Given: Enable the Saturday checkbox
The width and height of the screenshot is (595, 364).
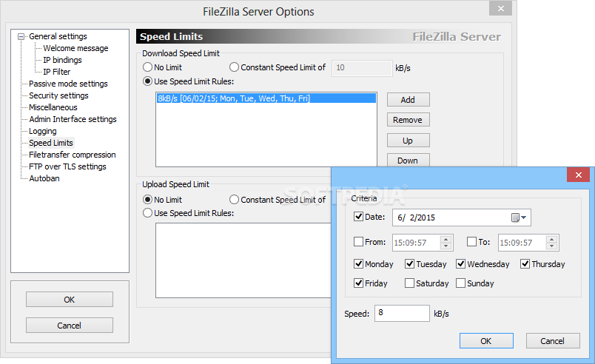Looking at the screenshot, I should 410,283.
